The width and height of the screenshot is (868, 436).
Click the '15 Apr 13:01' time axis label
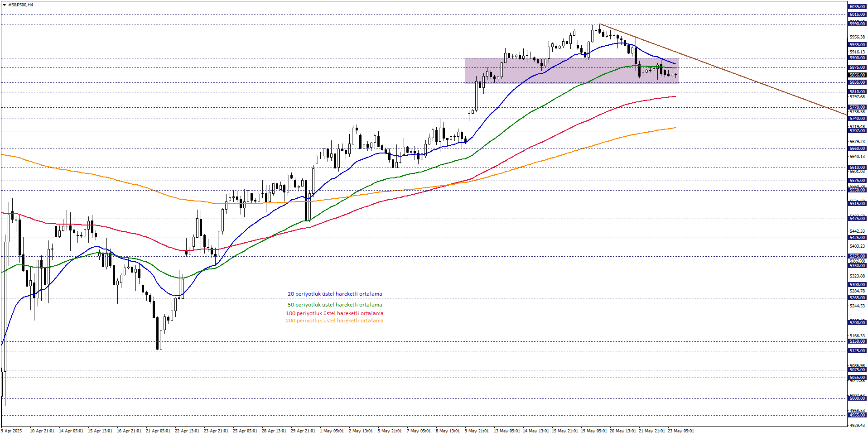100,431
